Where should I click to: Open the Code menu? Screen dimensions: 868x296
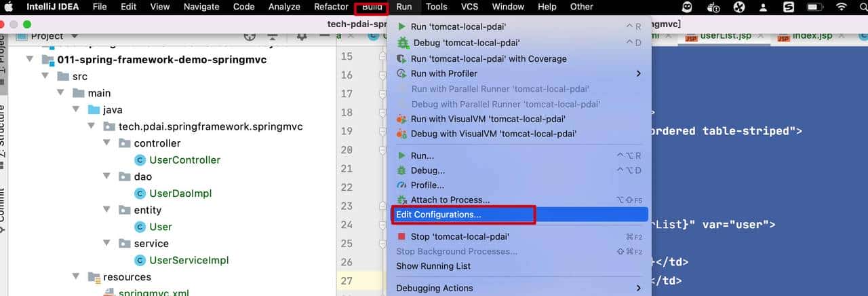point(243,7)
